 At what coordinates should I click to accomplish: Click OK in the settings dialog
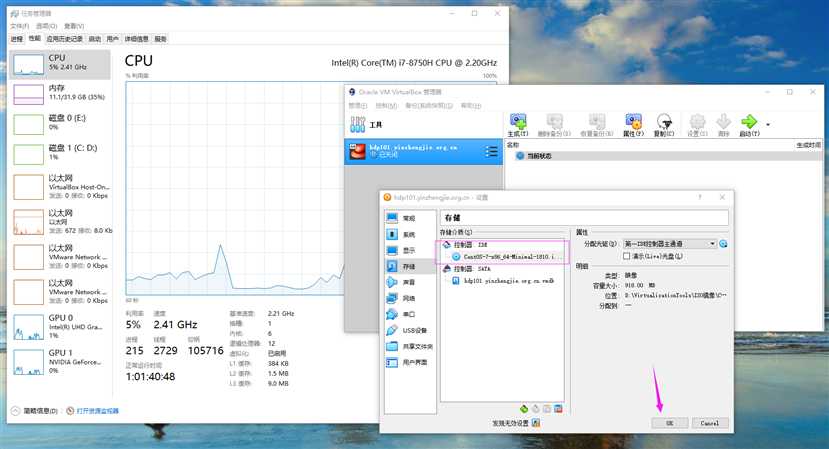coord(669,423)
